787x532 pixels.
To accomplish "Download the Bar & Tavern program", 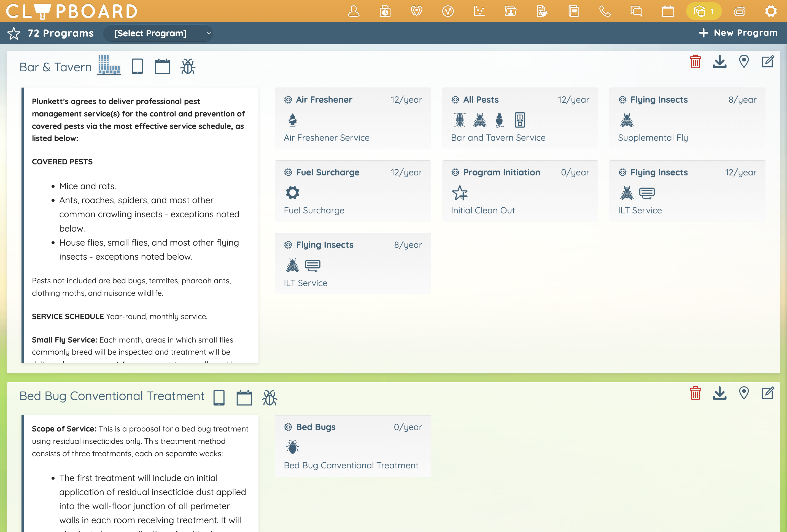I will (719, 62).
